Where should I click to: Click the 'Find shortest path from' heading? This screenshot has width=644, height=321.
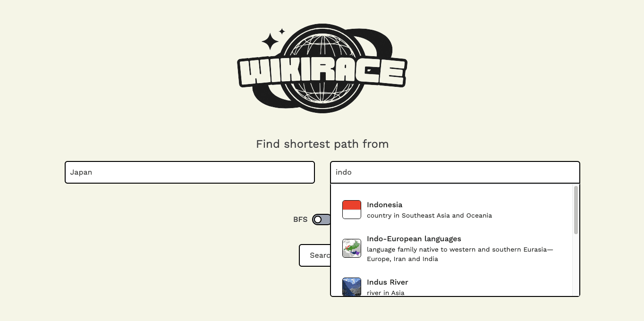click(322, 144)
